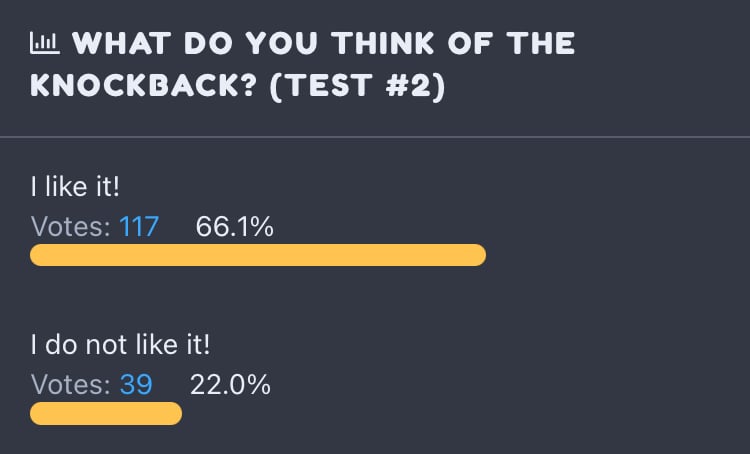Click the word THINK in the poll heading
Screen dimensions: 750x454
coord(383,44)
